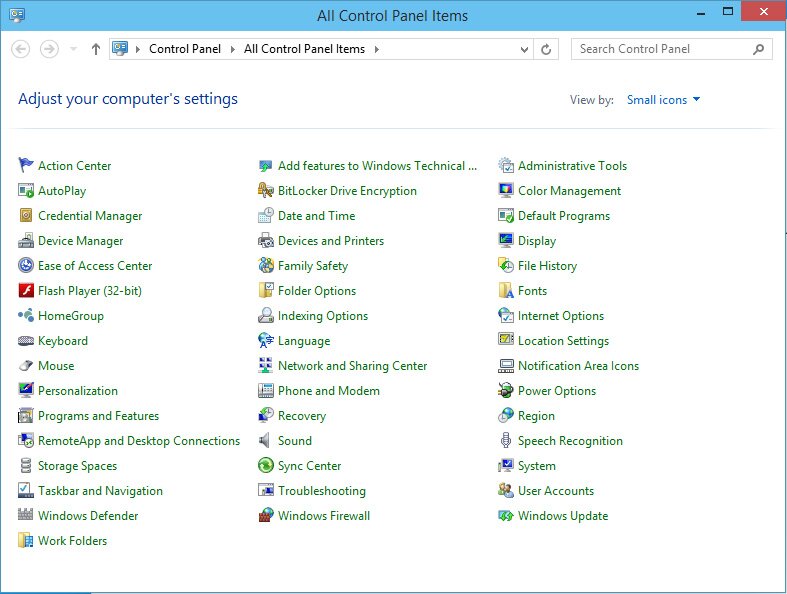The image size is (787, 594).
Task: Click the Folder Options icon
Action: pos(266,290)
